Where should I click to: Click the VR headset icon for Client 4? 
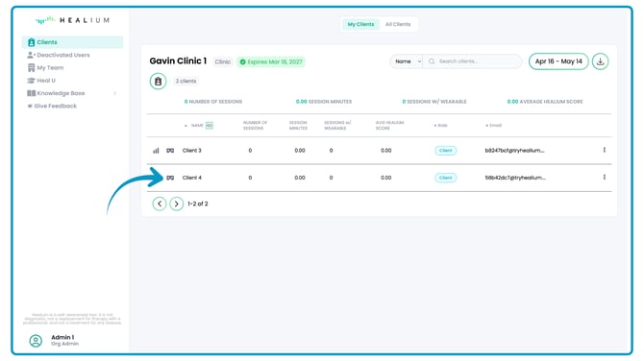click(170, 178)
